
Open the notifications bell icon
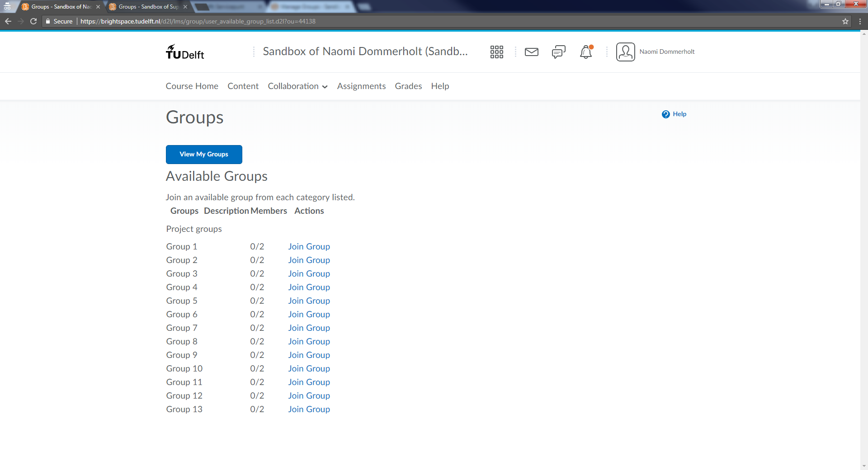[x=586, y=52]
